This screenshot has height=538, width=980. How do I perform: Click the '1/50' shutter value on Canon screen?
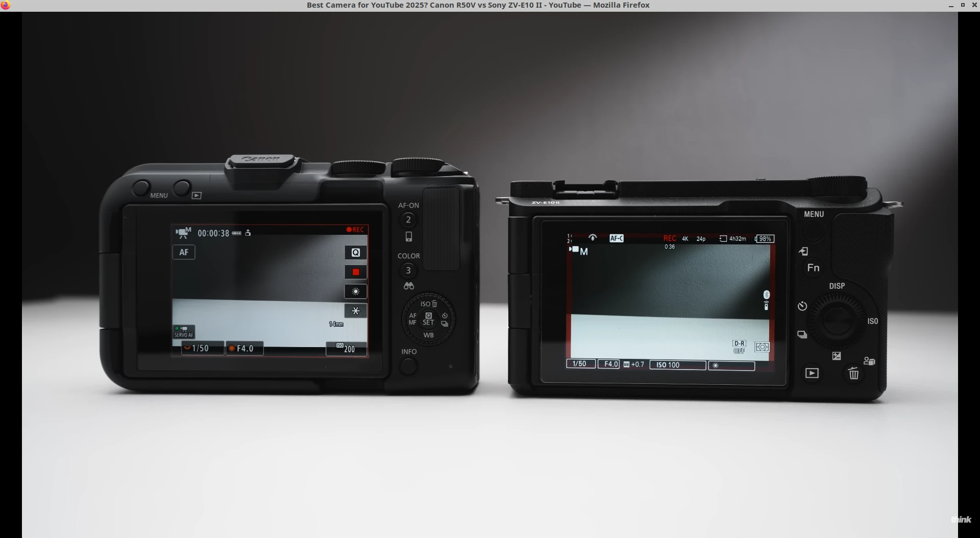[x=200, y=348]
